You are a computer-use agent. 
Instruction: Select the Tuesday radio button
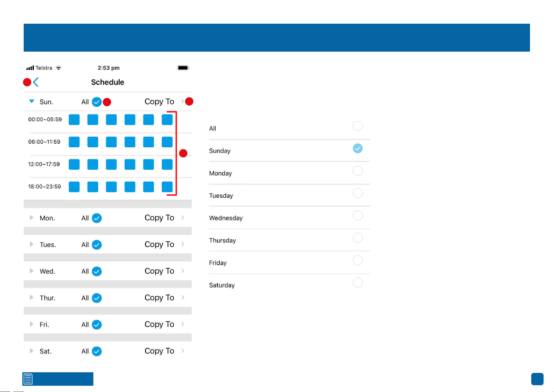(x=358, y=193)
